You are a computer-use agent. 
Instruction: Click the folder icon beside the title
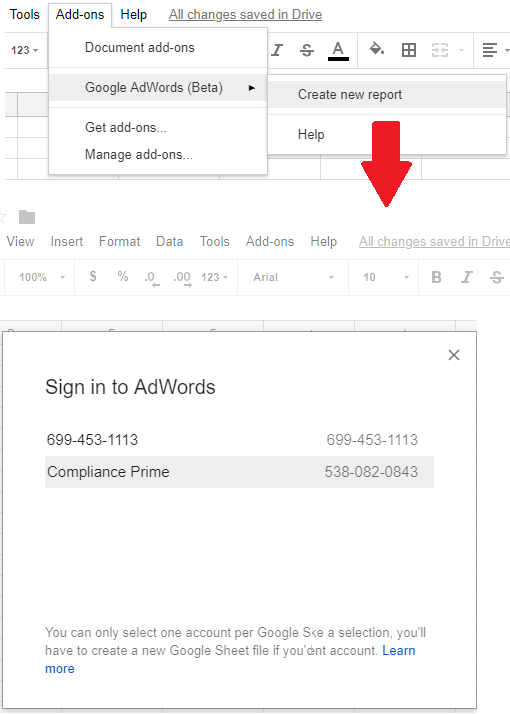click(27, 217)
